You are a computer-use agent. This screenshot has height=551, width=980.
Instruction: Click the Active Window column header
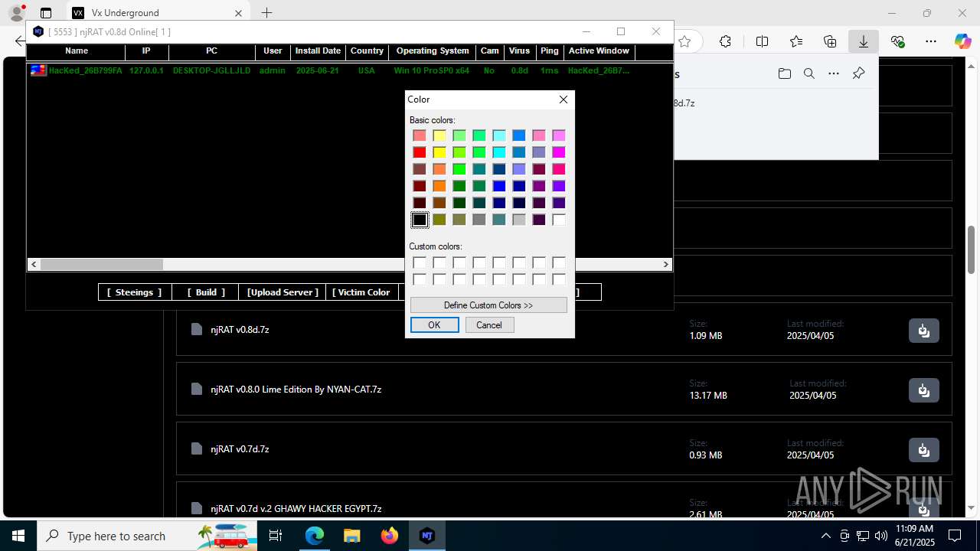click(599, 51)
